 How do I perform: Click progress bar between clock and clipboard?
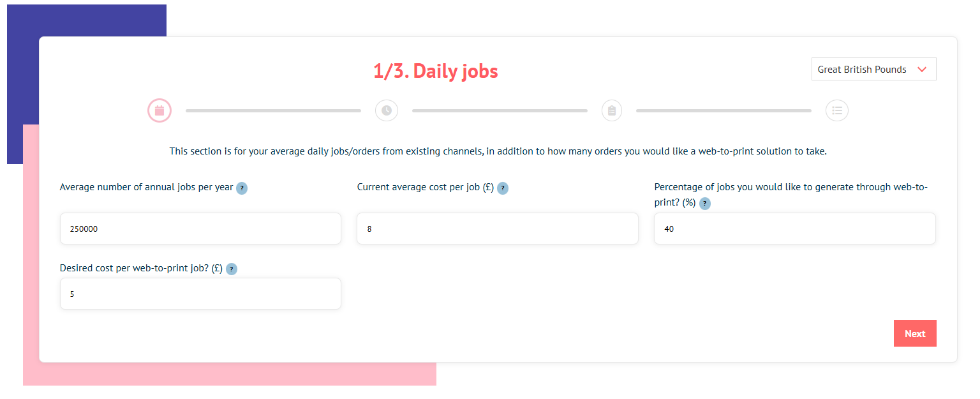pos(500,111)
